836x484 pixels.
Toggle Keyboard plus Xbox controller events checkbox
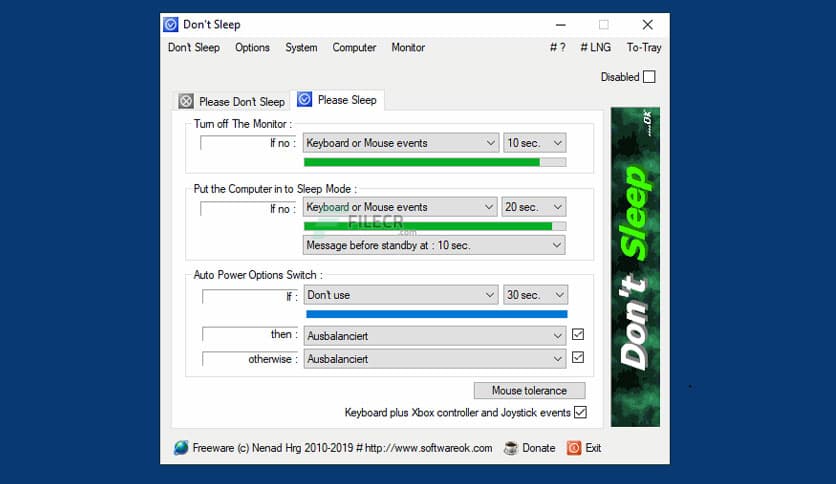580,412
